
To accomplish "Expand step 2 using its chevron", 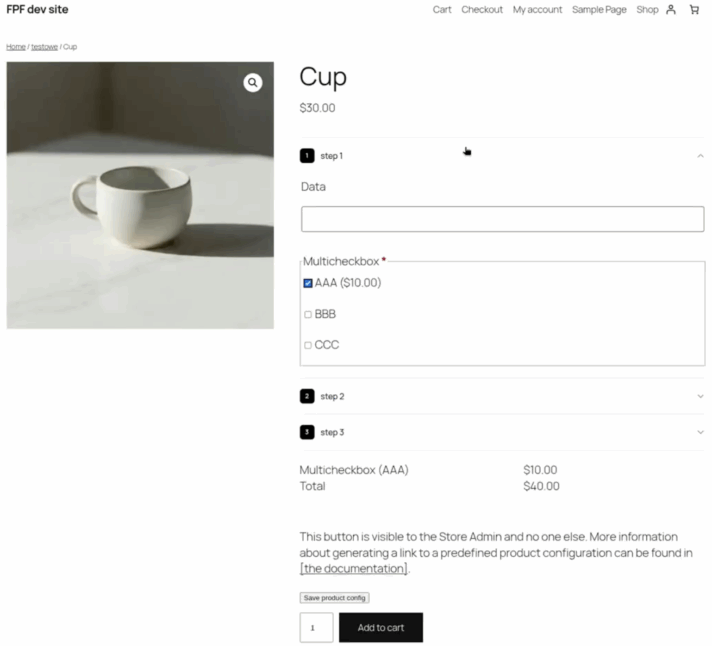I will (700, 396).
